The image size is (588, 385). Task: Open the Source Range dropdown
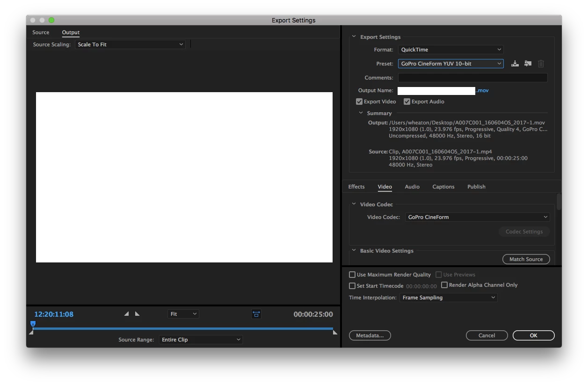pos(201,340)
